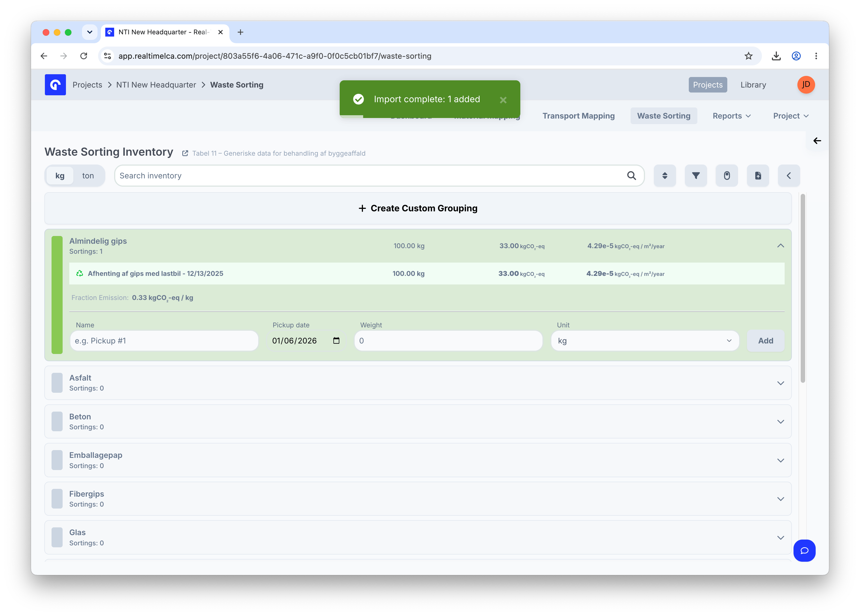Image resolution: width=860 pixels, height=616 pixels.
Task: Open Tabel 11 Generiske data link
Action: pos(279,153)
